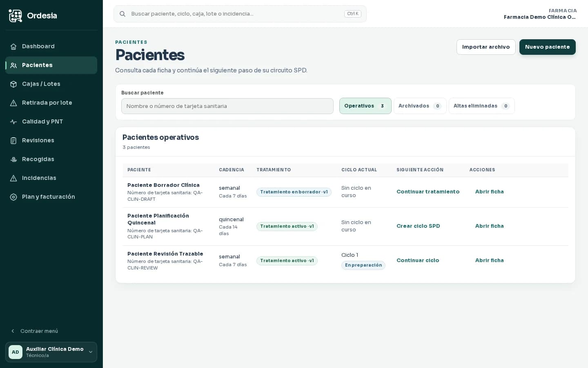The width and height of the screenshot is (588, 368).
Task: Click the Recogidas pickup icon
Action: tap(13, 159)
